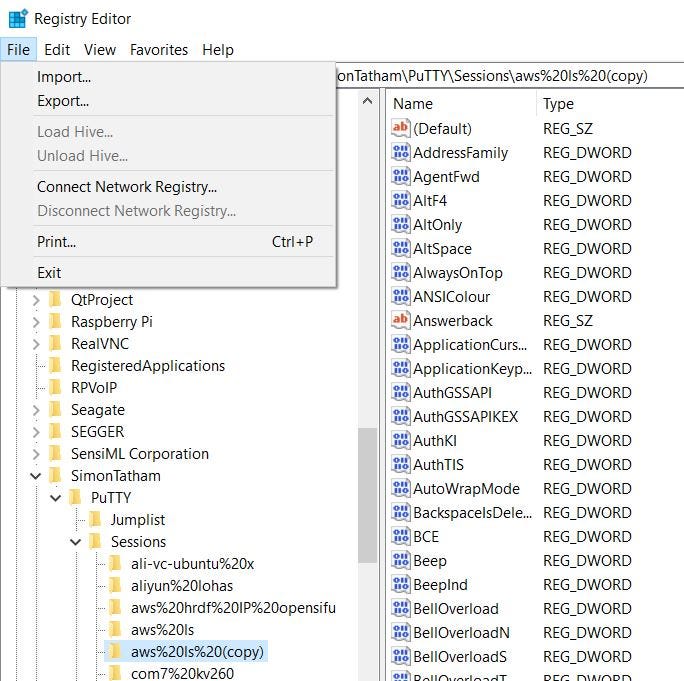Screen dimensions: 684x681
Task: Open the Edit menu
Action: (57, 50)
